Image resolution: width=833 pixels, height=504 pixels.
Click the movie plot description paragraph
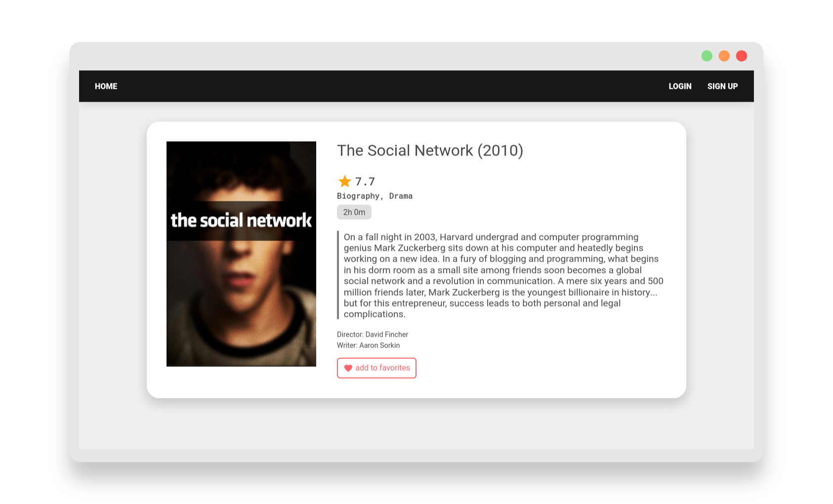pyautogui.click(x=503, y=275)
